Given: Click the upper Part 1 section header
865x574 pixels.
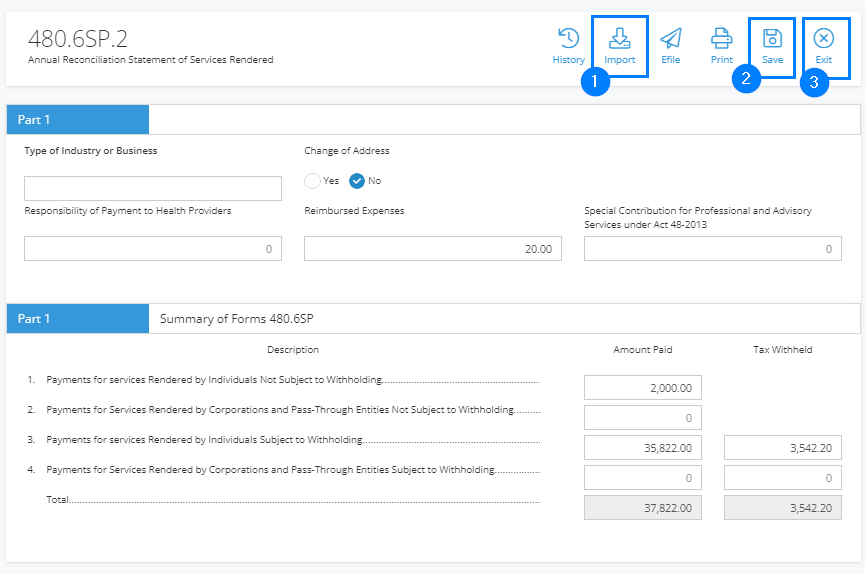Looking at the screenshot, I should pos(78,120).
